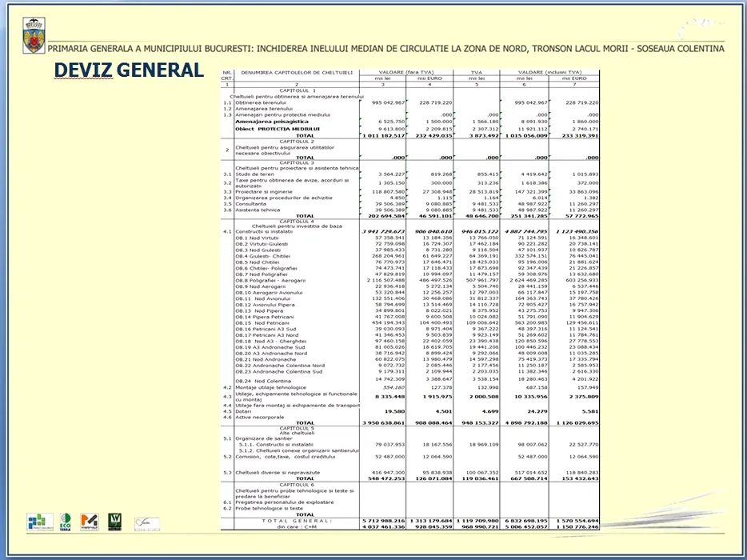The height and width of the screenshot is (560, 747).
Task: Select the DEVIZ GENERAL slide title
Action: tap(129, 70)
